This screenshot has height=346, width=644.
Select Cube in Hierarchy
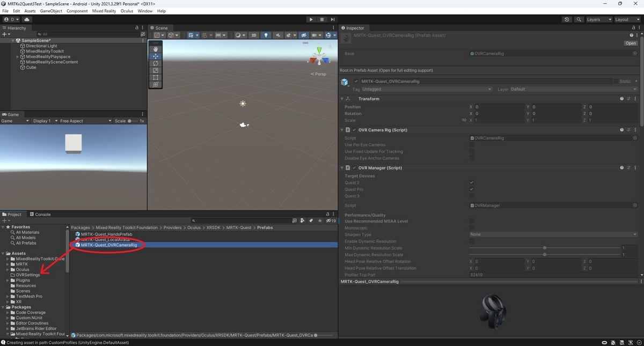31,68
